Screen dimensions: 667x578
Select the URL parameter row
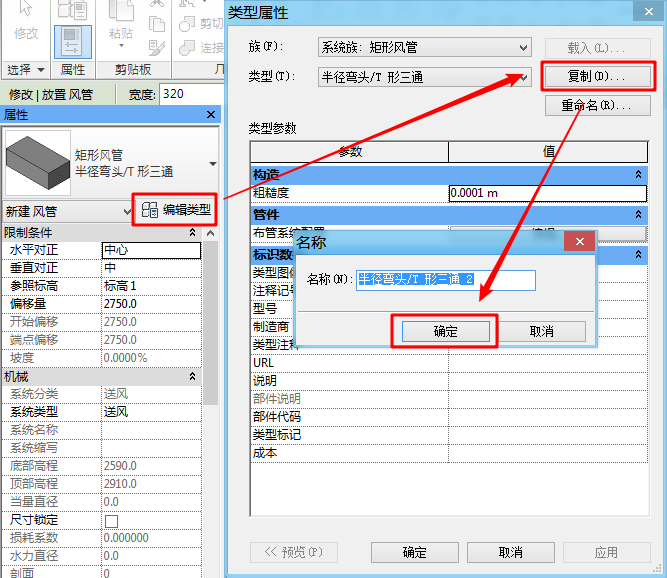(449, 363)
